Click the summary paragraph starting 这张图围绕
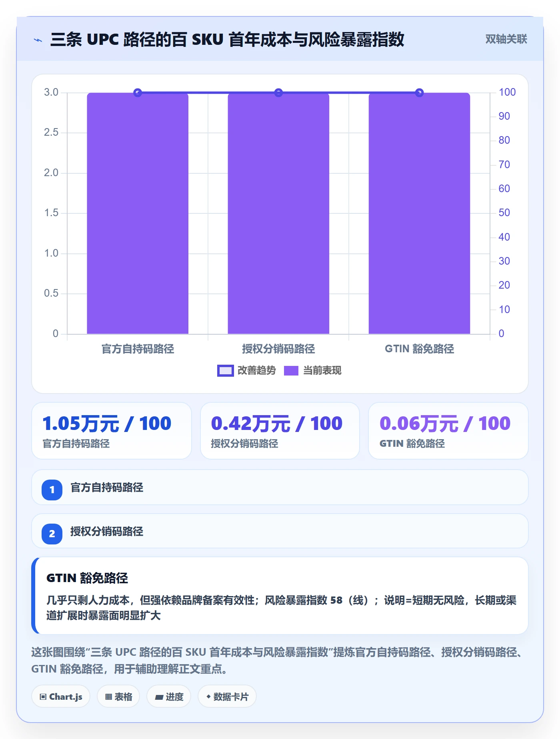This screenshot has width=560, height=739. (x=277, y=661)
